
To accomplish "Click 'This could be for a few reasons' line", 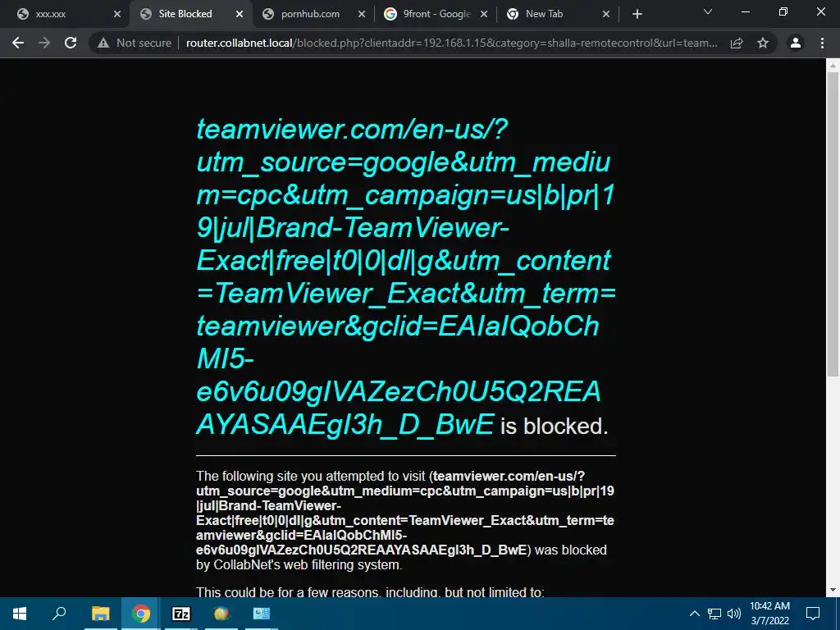I will pyautogui.click(x=370, y=592).
